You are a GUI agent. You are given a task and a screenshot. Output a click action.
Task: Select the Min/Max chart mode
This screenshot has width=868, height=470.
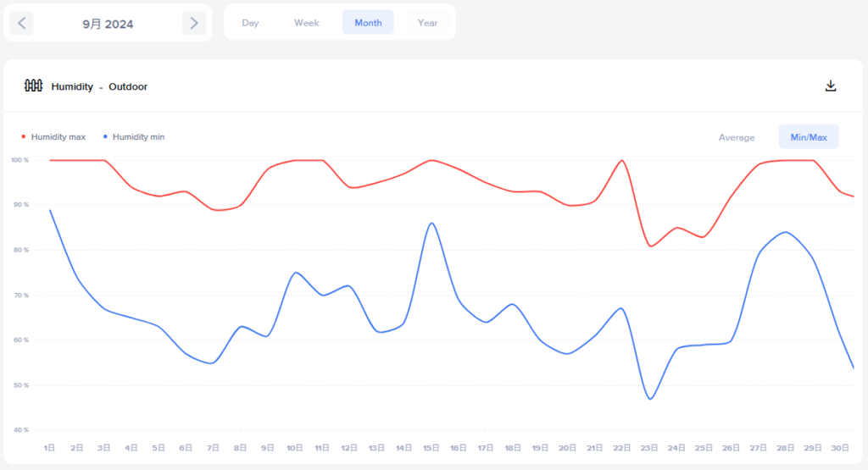[x=809, y=137]
